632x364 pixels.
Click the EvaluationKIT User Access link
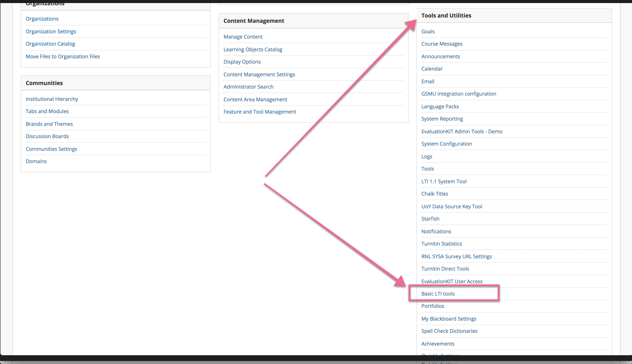(x=452, y=282)
